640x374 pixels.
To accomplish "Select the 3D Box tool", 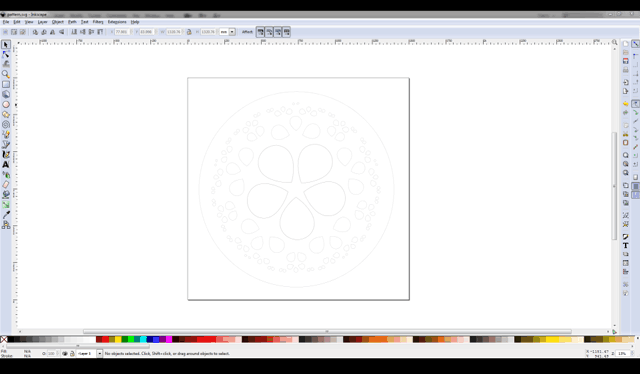I will (6, 94).
